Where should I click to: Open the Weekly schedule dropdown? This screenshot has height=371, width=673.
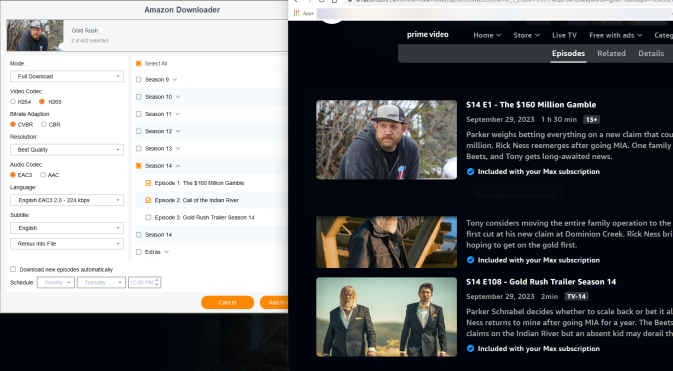click(x=56, y=283)
